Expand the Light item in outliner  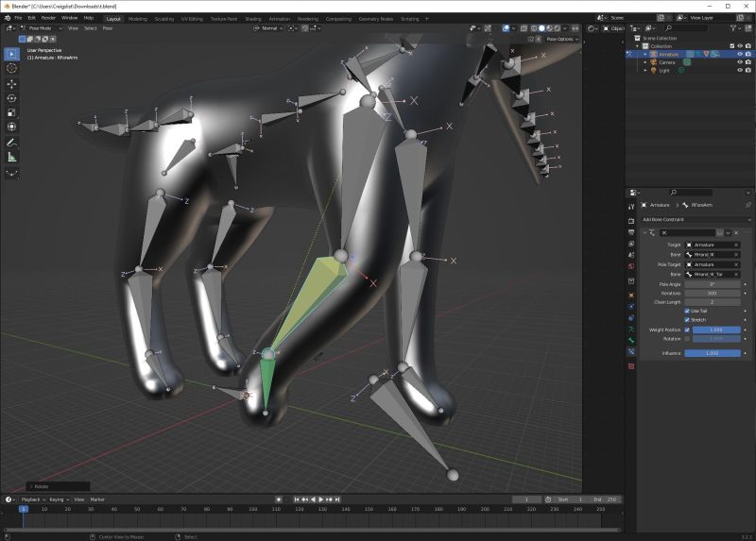click(645, 71)
